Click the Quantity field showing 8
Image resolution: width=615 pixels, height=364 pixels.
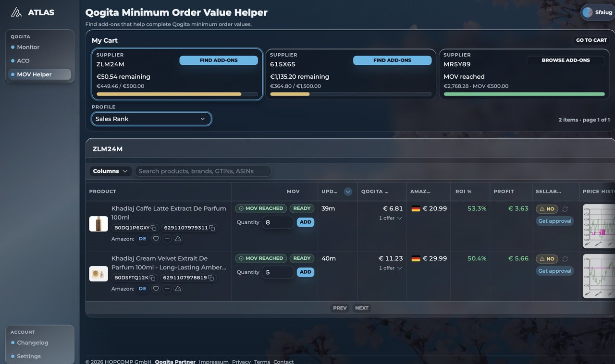pyautogui.click(x=278, y=222)
